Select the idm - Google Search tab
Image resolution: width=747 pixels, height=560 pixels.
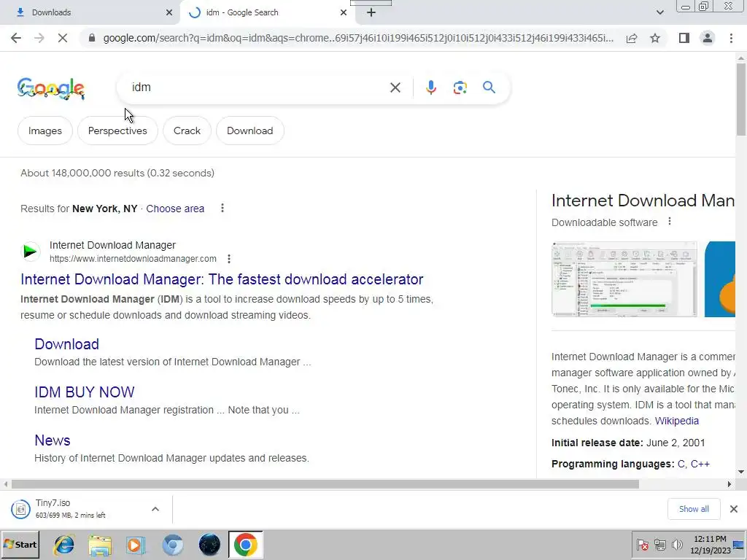(x=267, y=12)
